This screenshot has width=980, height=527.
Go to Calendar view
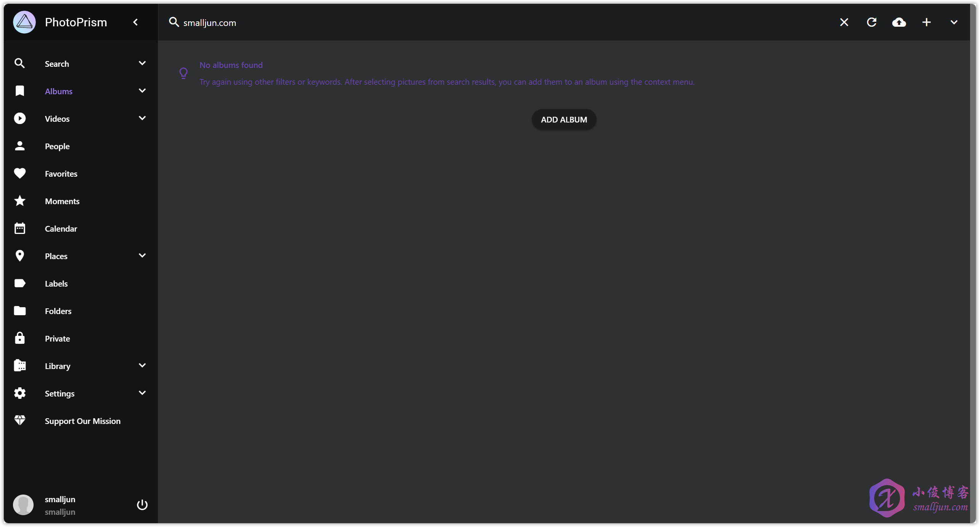[61, 229]
